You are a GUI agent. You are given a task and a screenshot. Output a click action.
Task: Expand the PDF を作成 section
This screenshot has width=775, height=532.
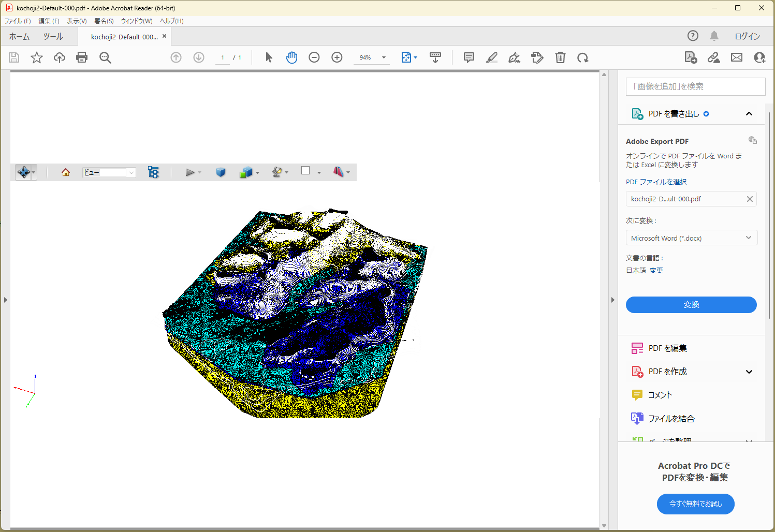tap(749, 372)
